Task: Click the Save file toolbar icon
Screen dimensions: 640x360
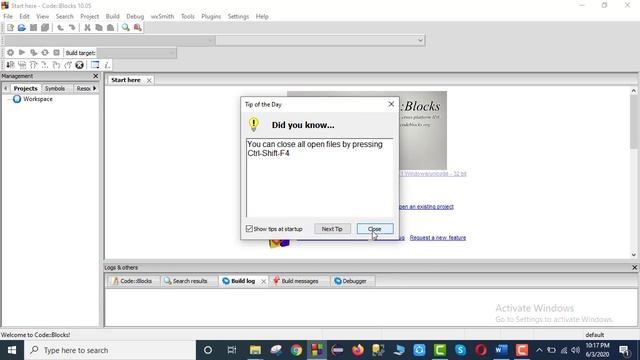Action: [33, 28]
